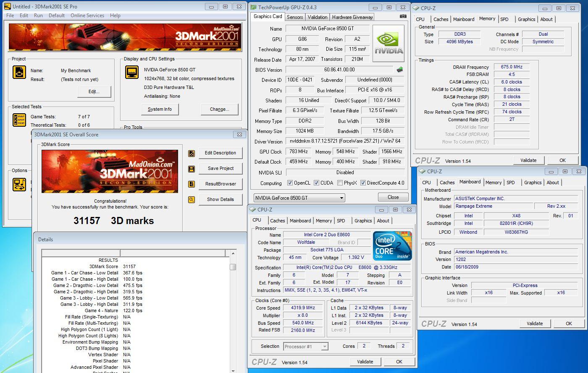Open the Caches tab in CPU-Z CPU window

(278, 221)
